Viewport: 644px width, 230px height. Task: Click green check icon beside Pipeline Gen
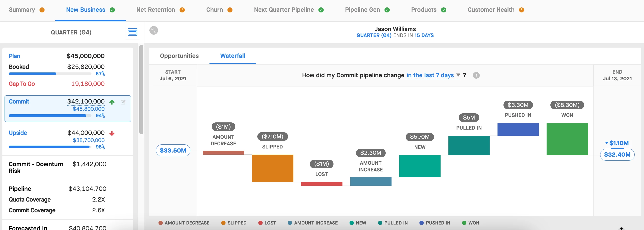pos(387,10)
